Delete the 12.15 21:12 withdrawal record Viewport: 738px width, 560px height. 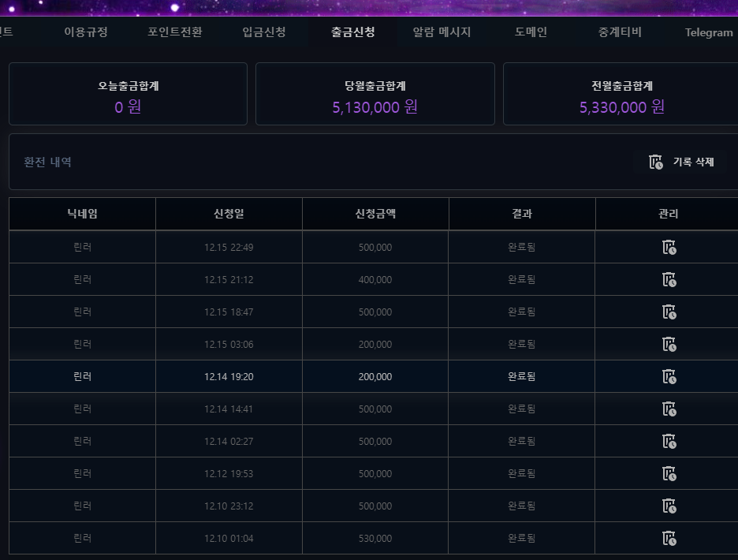(669, 280)
